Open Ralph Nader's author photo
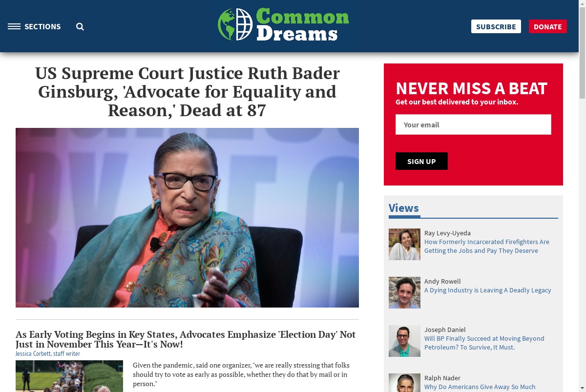Image resolution: width=586 pixels, height=392 pixels. click(x=404, y=383)
